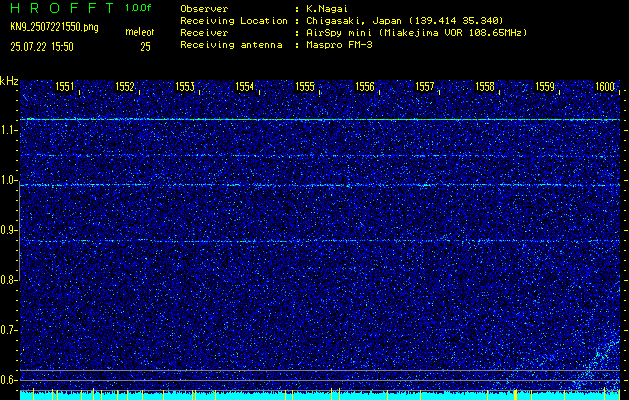Click the Observer field label

(204, 8)
